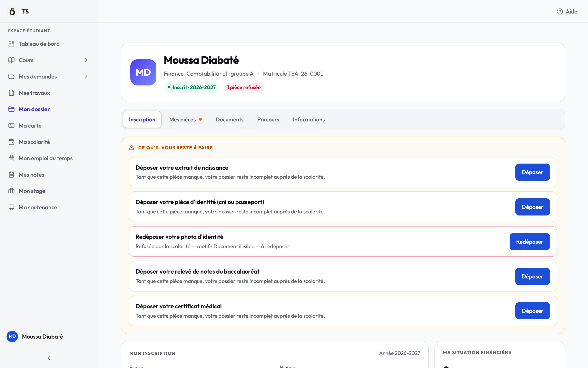Click Déposer for pièce d'identité
This screenshot has width=588, height=368.
click(x=532, y=207)
